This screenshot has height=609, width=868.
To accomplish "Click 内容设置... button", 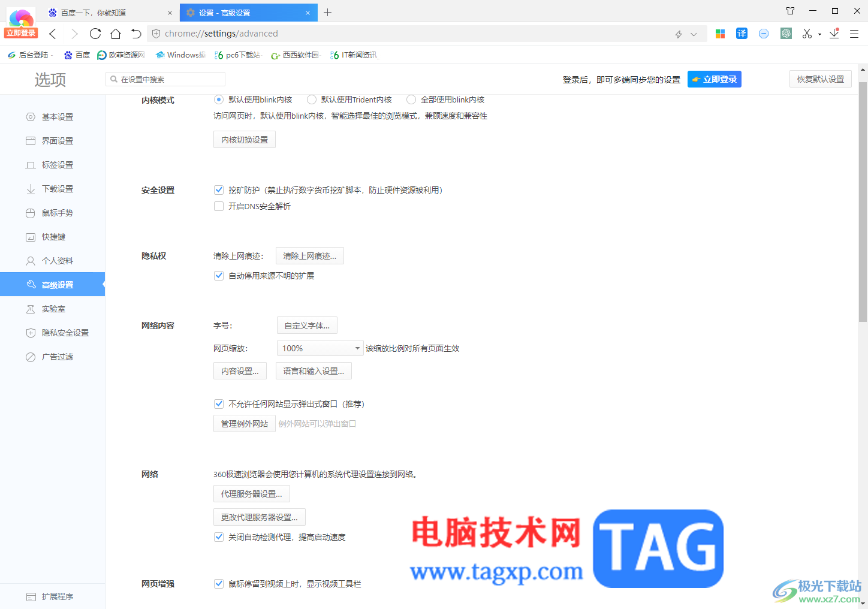I will click(x=240, y=371).
